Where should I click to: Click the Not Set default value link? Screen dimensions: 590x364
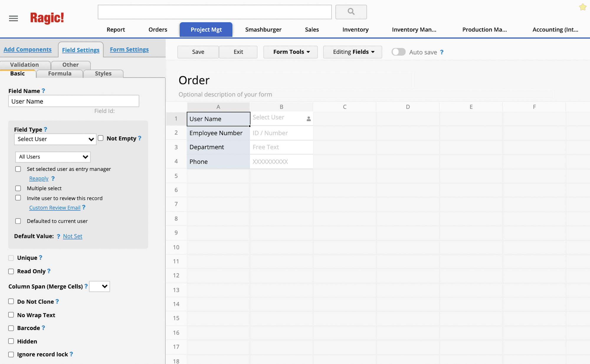[x=73, y=236]
